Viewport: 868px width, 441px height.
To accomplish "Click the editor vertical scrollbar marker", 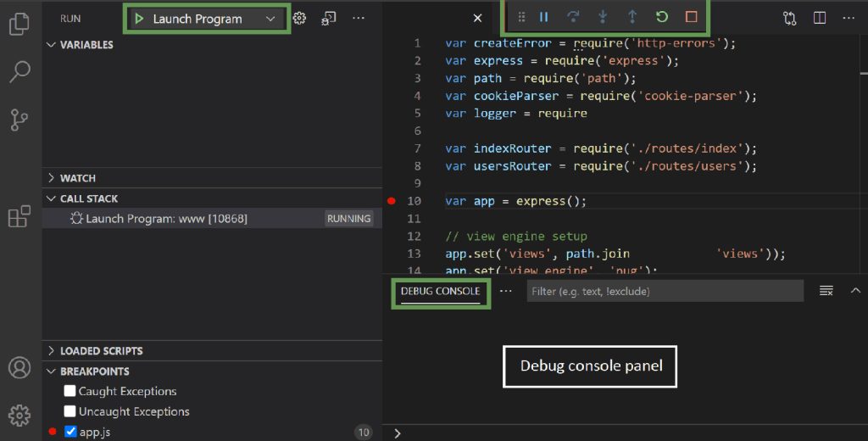I will coord(864,73).
